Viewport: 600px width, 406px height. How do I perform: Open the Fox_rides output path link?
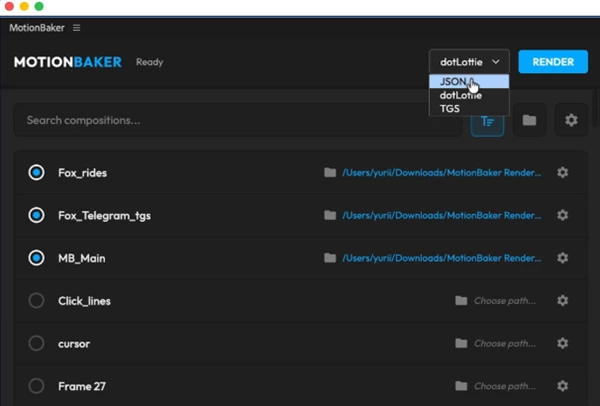point(442,173)
